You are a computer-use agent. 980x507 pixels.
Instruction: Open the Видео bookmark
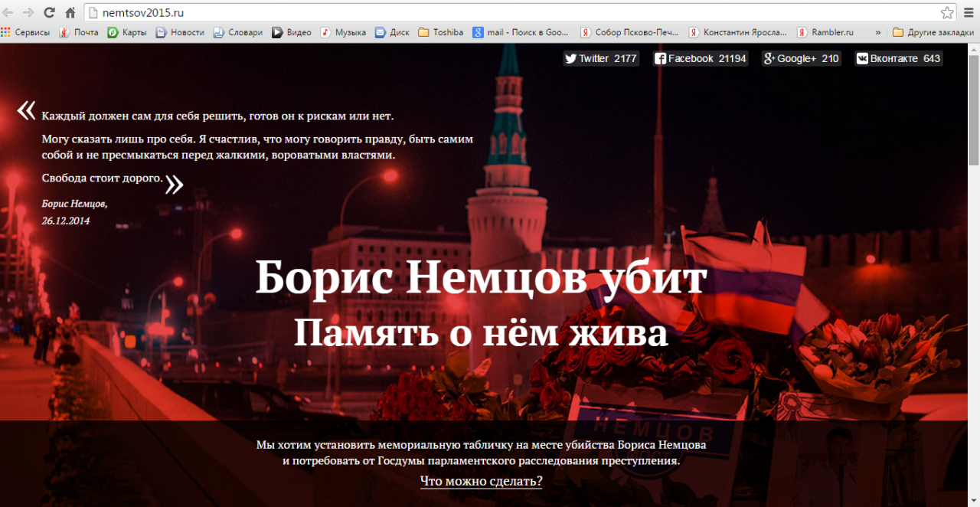[292, 32]
